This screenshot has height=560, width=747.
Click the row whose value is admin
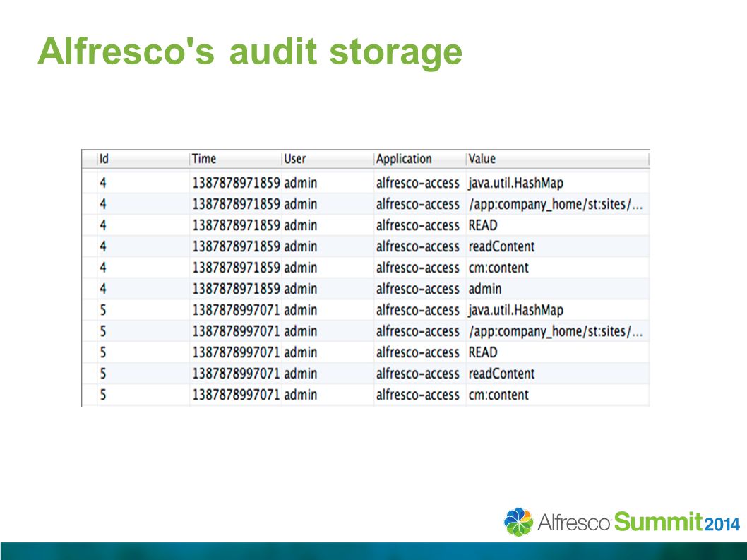pos(366,289)
